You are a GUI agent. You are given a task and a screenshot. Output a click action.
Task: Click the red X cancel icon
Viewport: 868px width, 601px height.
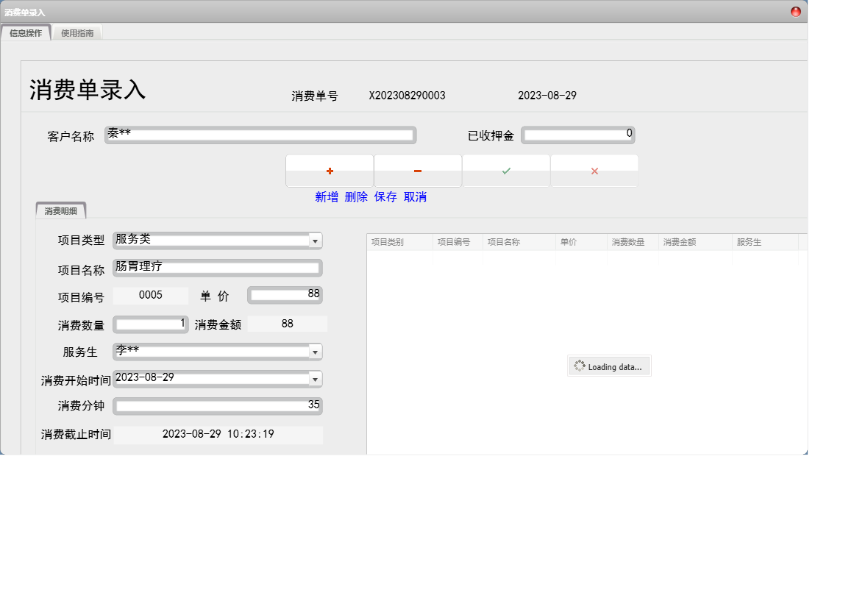pyautogui.click(x=594, y=171)
